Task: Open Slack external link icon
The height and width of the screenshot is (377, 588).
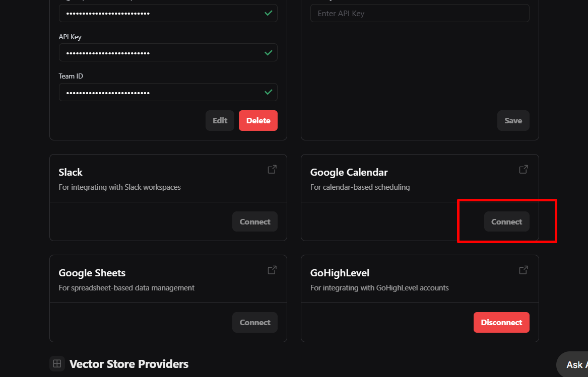Action: coord(272,170)
